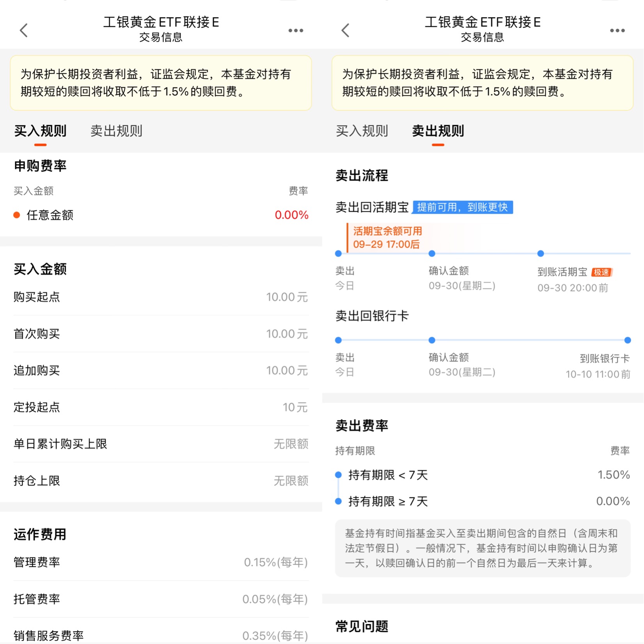Click the 卖出回活期宝 heading

(x=372, y=207)
